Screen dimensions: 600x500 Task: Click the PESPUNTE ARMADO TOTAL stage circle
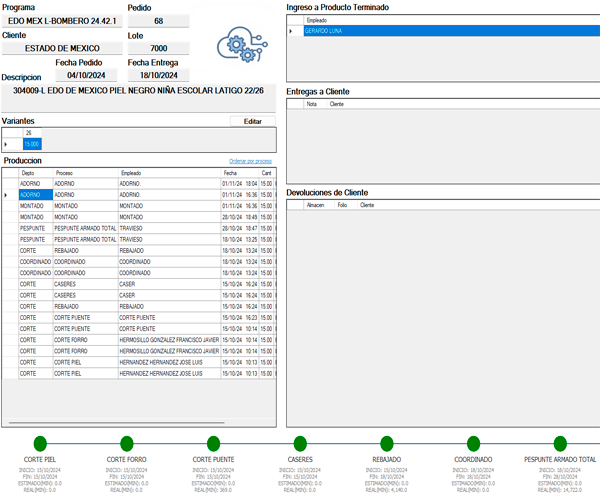pos(560,443)
